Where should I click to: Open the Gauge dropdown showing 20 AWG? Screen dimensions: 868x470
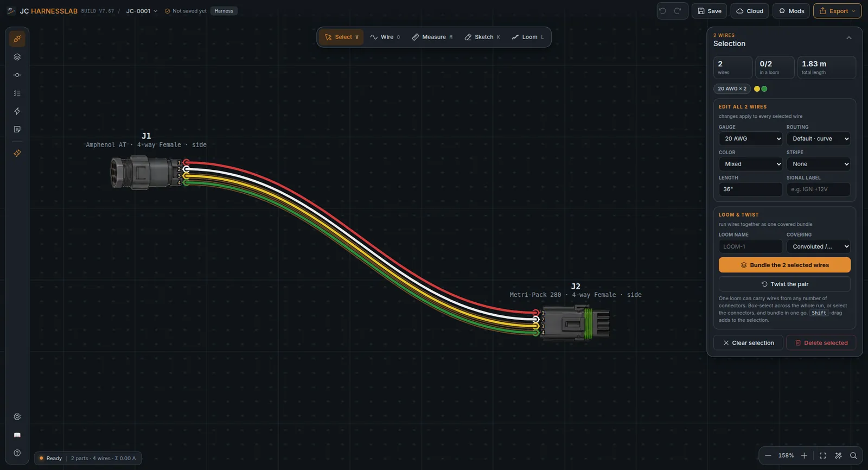(751, 138)
